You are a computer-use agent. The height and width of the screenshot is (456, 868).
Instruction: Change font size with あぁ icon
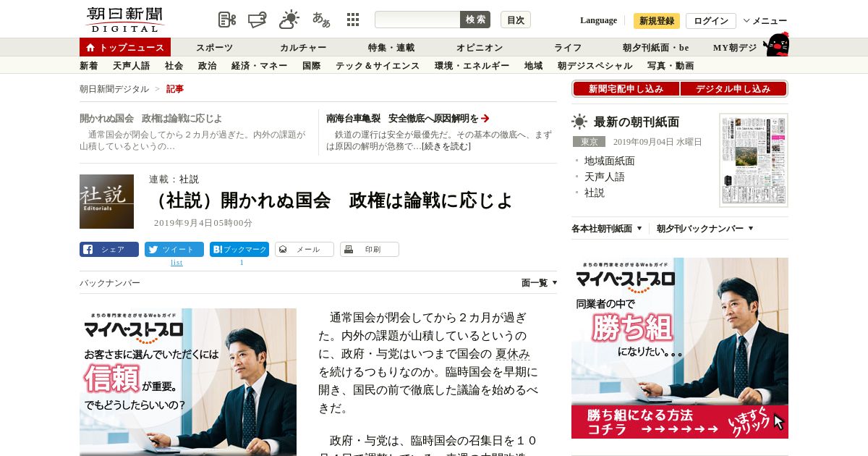tap(321, 20)
